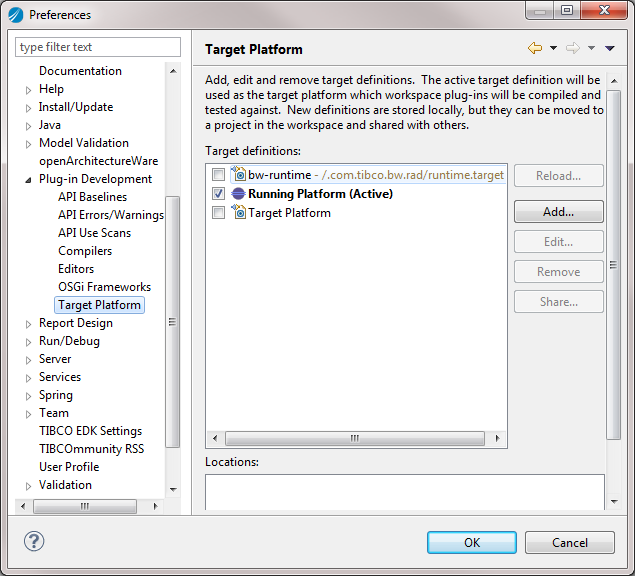Viewport: 635px width, 576px height.
Task: Confirm preferences with OK button
Action: 472,542
